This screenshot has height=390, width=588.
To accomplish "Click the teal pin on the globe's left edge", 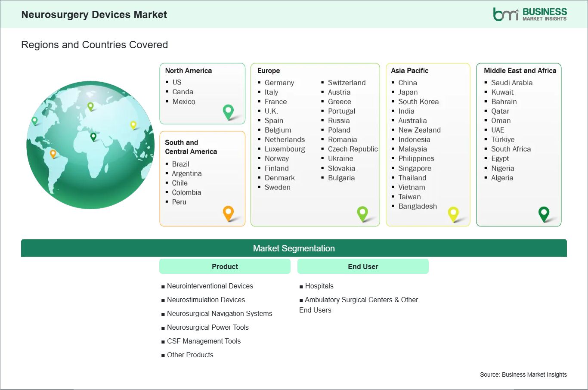I will coord(35,121).
